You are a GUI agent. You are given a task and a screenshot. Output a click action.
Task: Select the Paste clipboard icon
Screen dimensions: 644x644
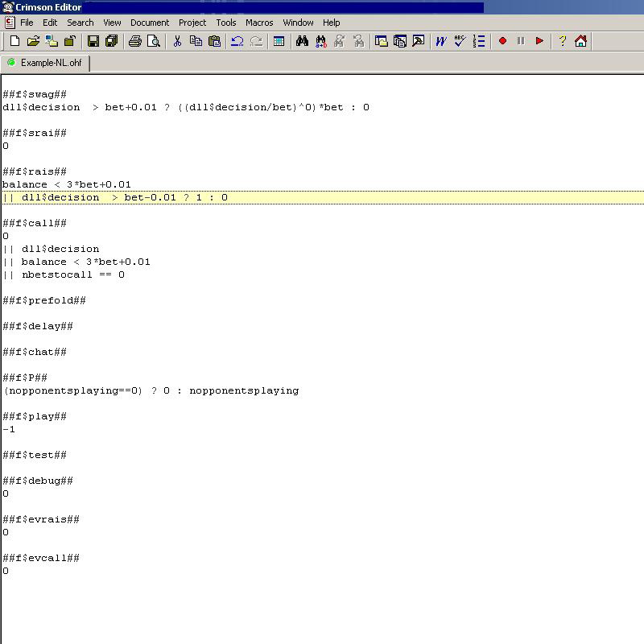[216, 41]
